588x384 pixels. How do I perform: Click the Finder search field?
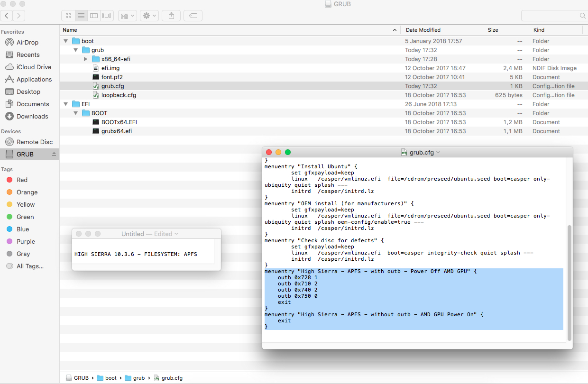click(554, 16)
